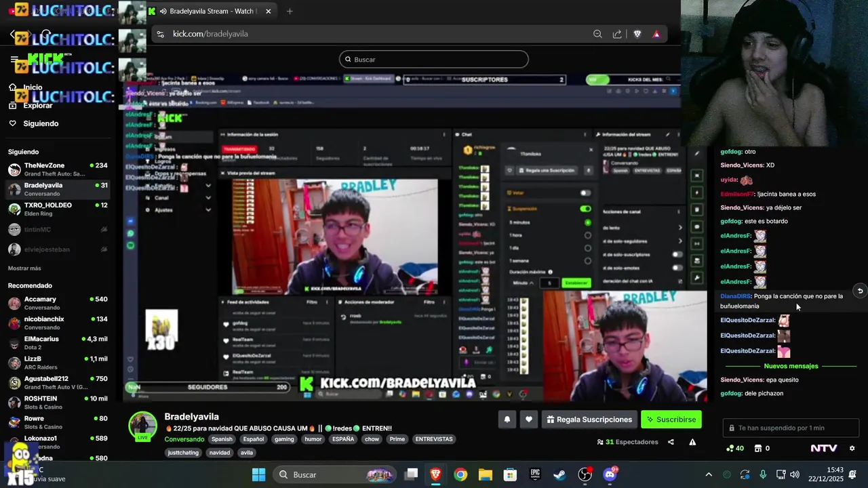Launch Epic Games from the taskbar

click(535, 474)
